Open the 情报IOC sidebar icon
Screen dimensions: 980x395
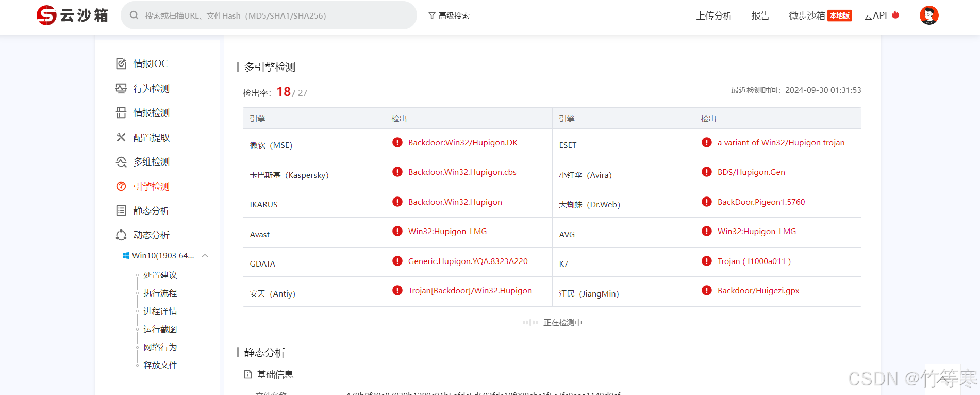click(121, 63)
